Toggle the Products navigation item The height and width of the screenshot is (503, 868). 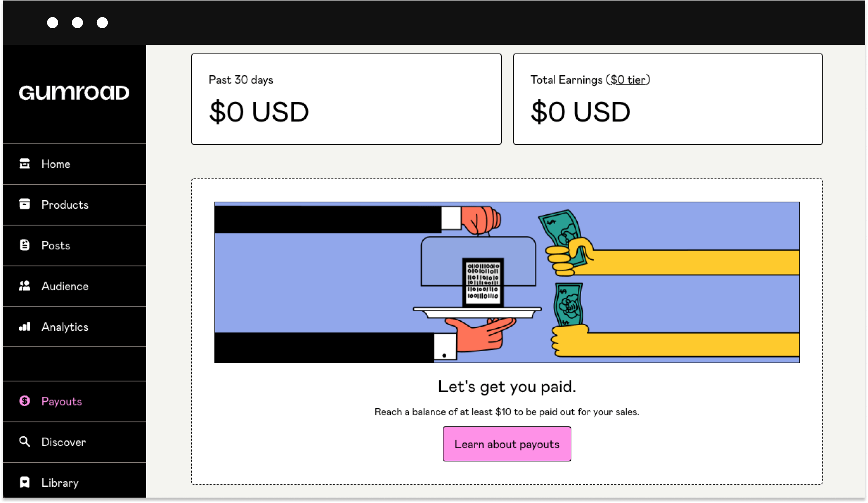point(74,204)
